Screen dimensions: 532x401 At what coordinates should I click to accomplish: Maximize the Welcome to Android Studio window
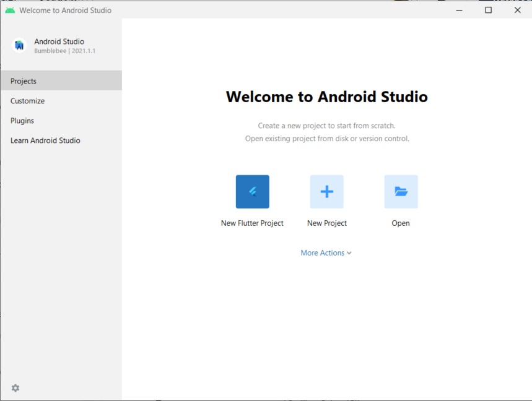[488, 10]
